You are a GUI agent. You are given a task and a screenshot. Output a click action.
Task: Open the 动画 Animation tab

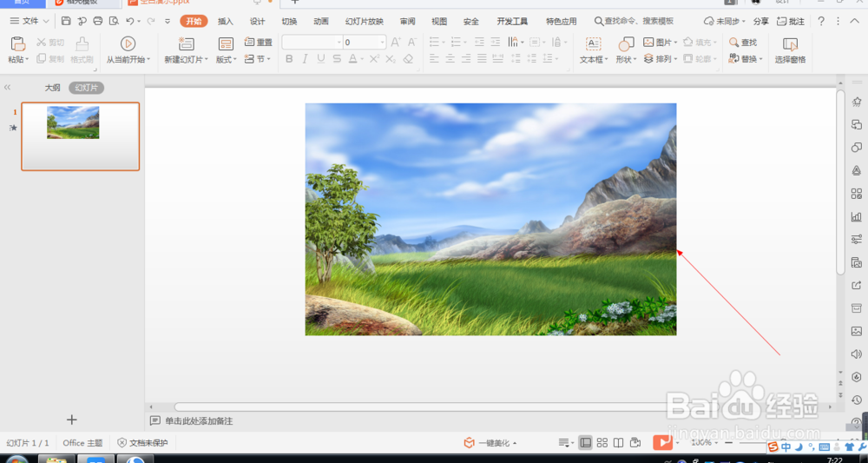click(x=321, y=21)
